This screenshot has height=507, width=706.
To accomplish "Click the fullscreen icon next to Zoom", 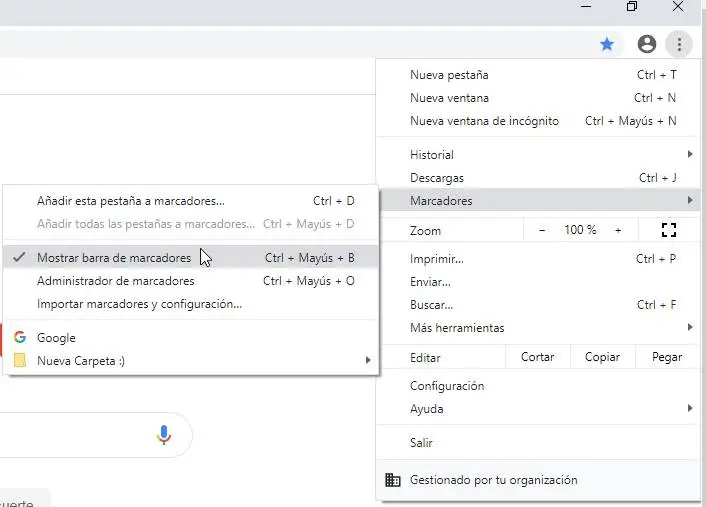I will (x=669, y=230).
